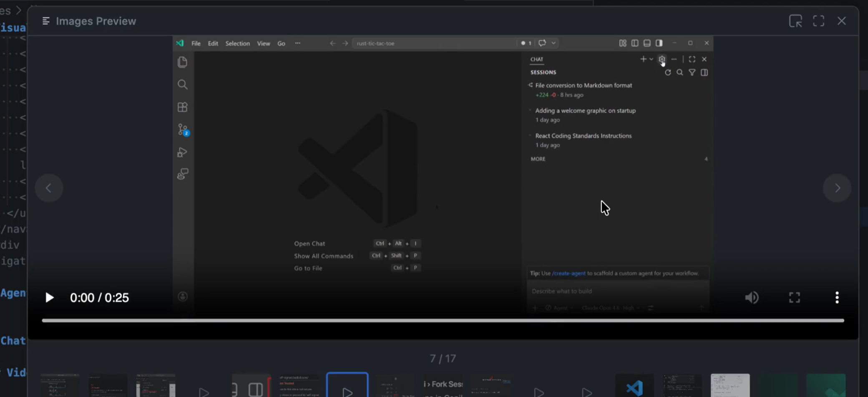This screenshot has height=397, width=868.
Task: Refresh the Sessions list
Action: (x=668, y=73)
